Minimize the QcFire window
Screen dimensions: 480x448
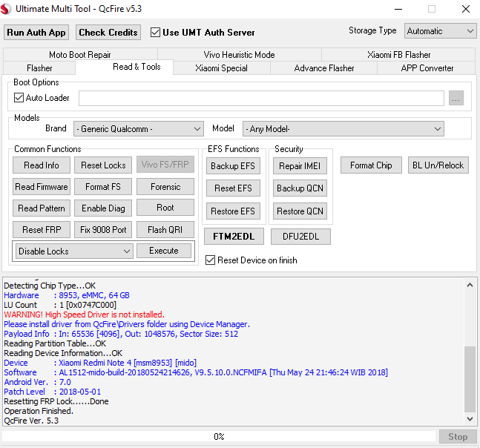click(x=398, y=9)
